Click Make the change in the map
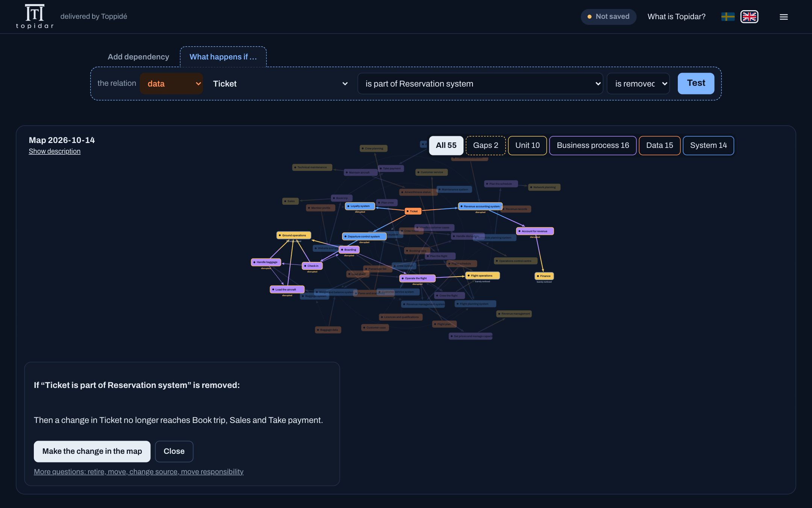 click(92, 451)
